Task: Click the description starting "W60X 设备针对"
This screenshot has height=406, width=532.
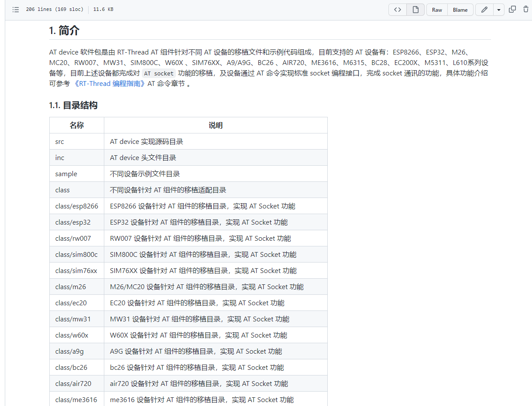Action: (x=199, y=335)
